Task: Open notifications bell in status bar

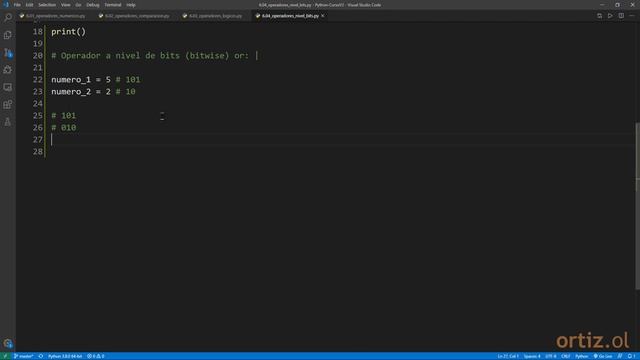Action: [x=631, y=356]
